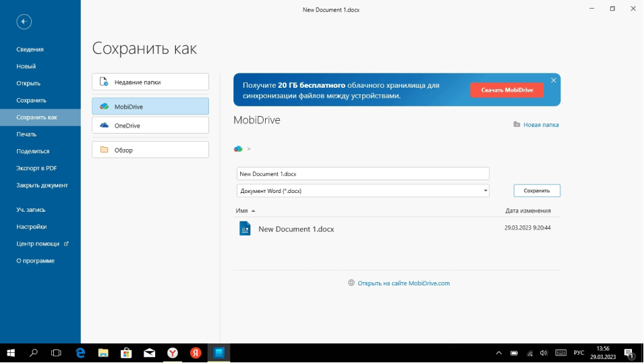Open Печать in the sidebar

tap(26, 134)
